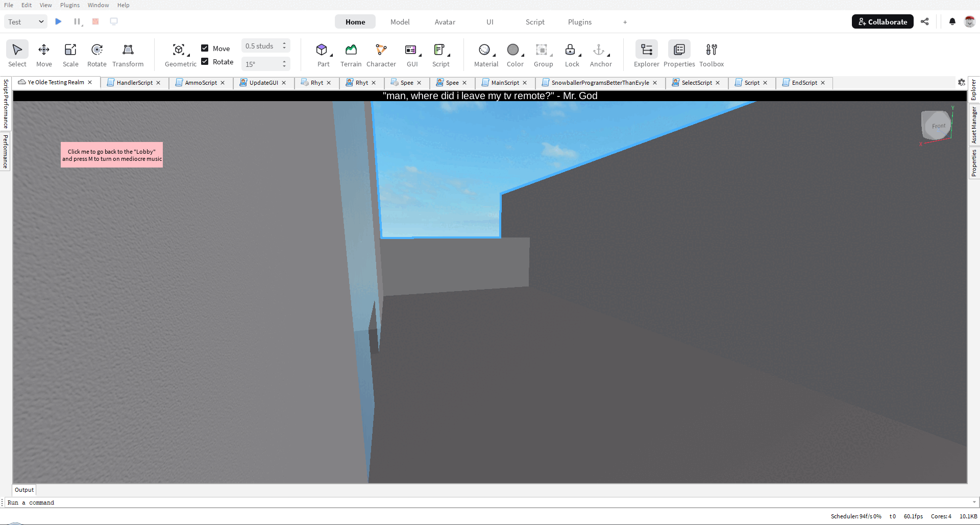Screen dimensions: 980x525
Task: Click the Lock tool
Action: [572, 54]
